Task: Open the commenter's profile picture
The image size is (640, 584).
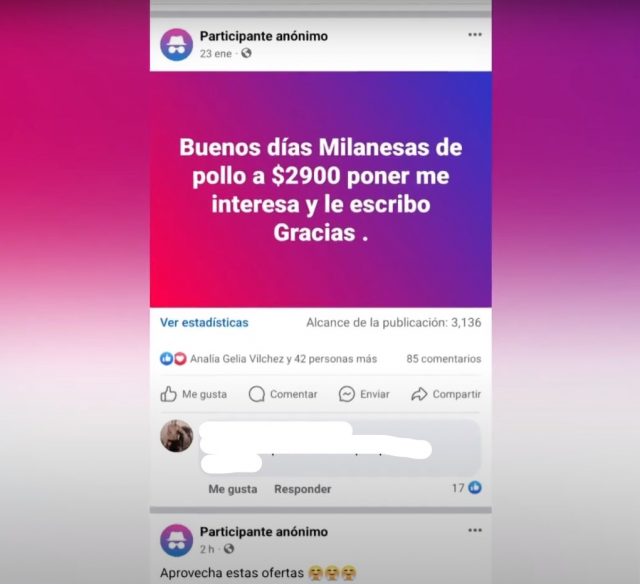Action: [x=176, y=436]
